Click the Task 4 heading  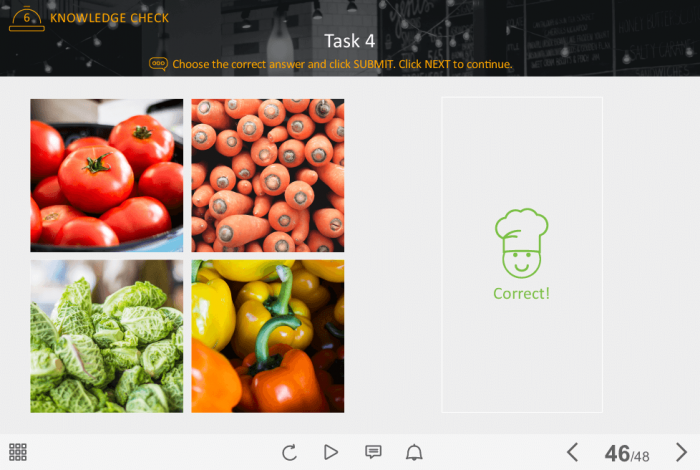click(350, 41)
